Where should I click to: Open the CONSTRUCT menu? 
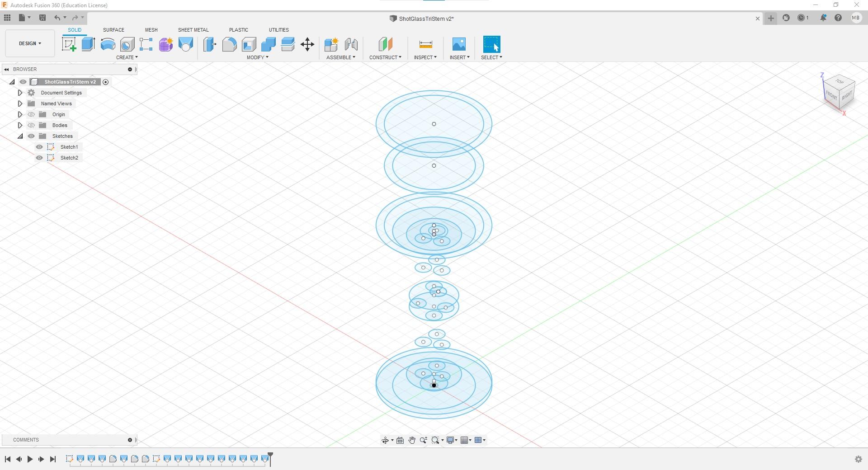(x=385, y=57)
